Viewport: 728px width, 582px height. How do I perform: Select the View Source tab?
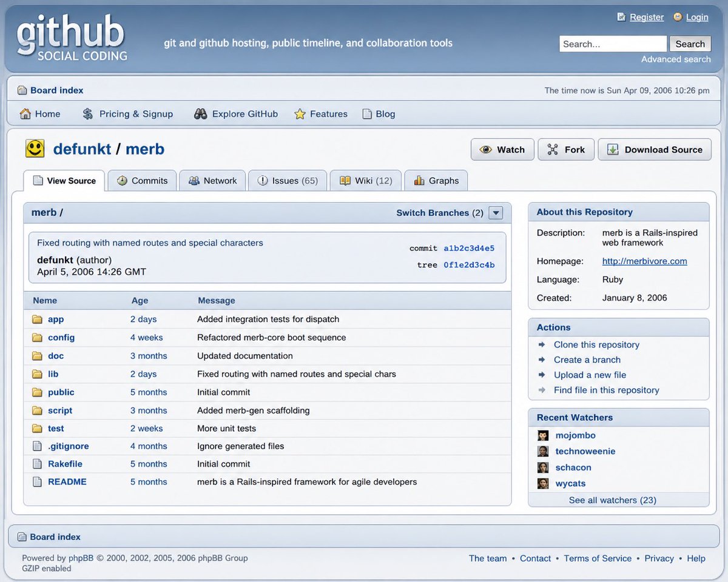(64, 181)
